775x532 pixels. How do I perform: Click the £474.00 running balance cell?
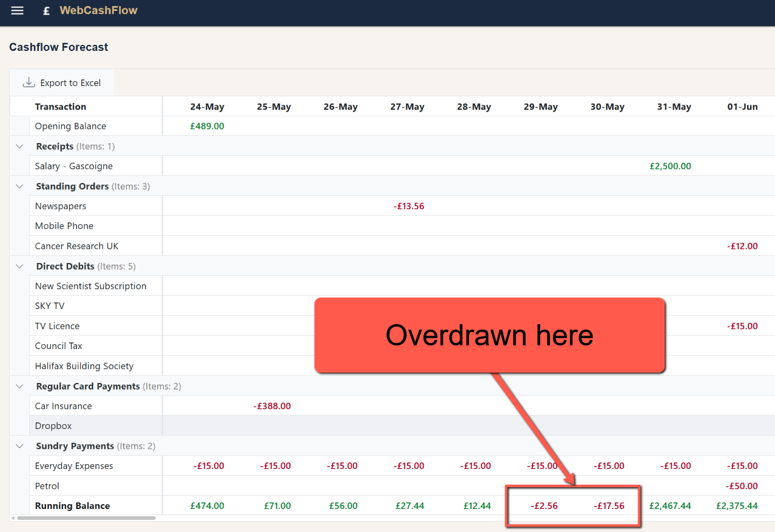[x=207, y=506]
